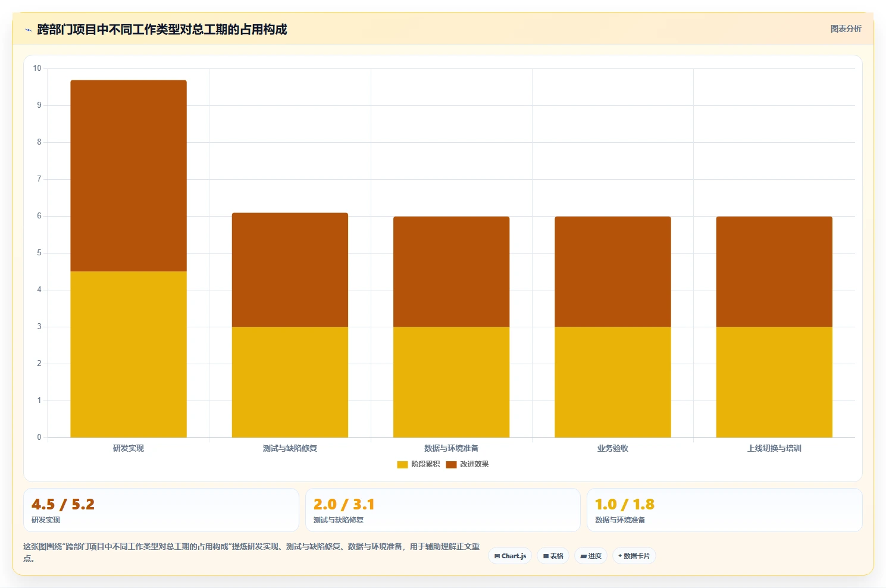Screen dimensions: 886x588
Task: Click the 上线切换与培训 yellow bar segment
Action: [x=774, y=382]
